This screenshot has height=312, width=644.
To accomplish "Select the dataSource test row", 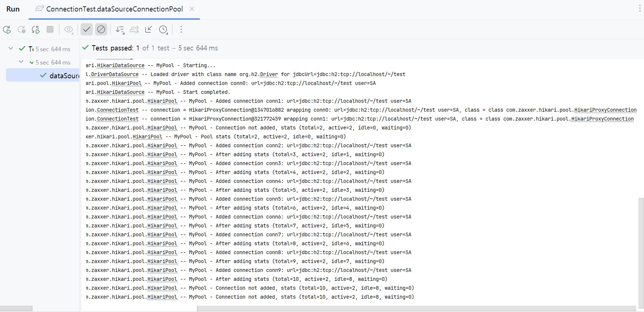I will coord(43,75).
